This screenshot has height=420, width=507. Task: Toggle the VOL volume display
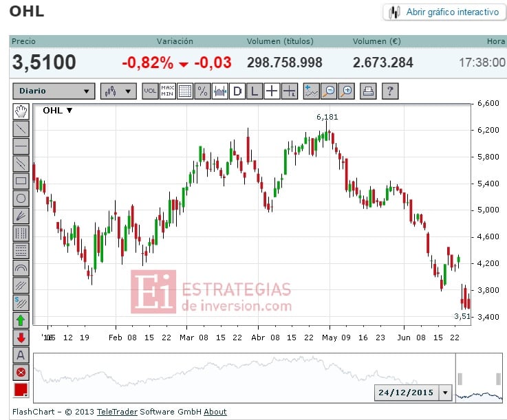tap(150, 91)
